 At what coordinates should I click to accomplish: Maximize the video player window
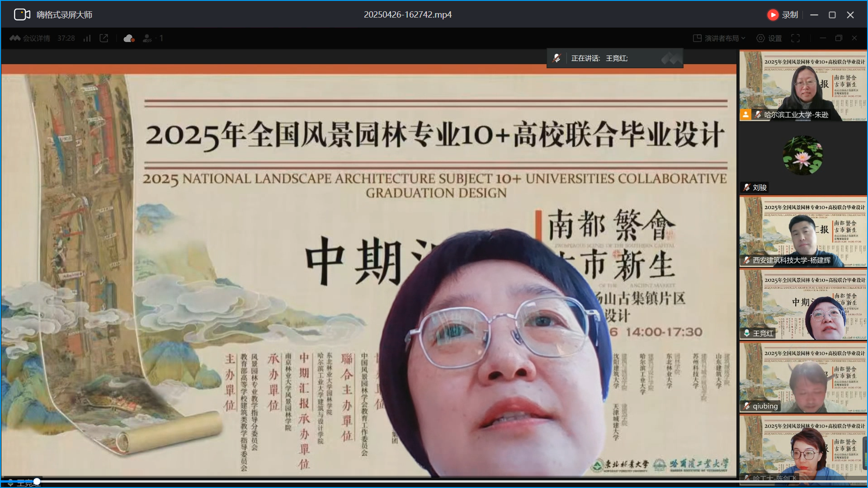[832, 15]
